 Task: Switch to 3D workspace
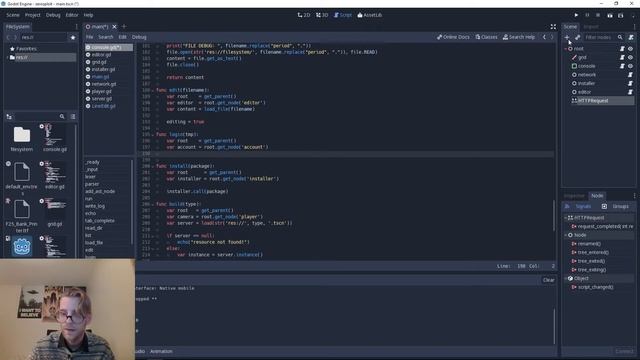point(322,15)
